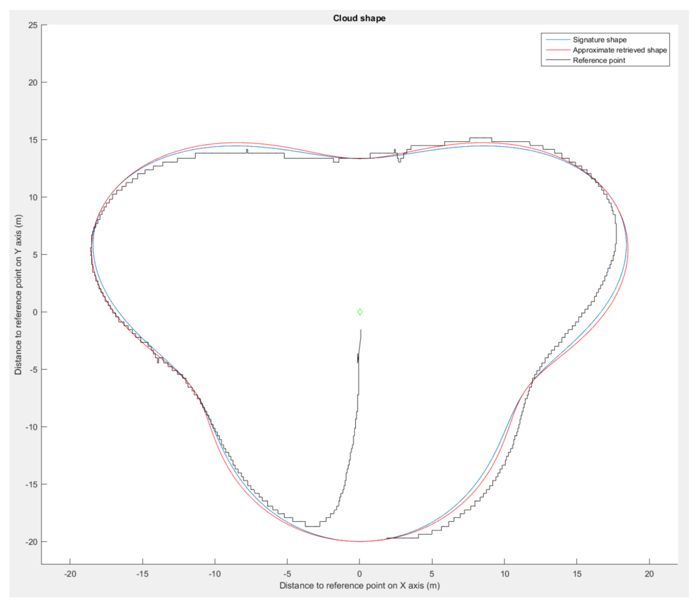Click the 15 tick label on Y axis

[33, 140]
